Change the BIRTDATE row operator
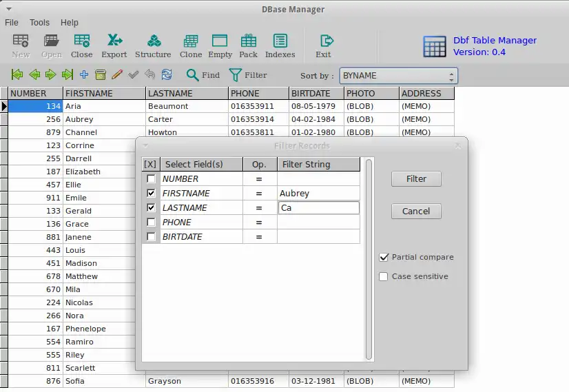Viewport: 569px width, 392px height. point(260,237)
